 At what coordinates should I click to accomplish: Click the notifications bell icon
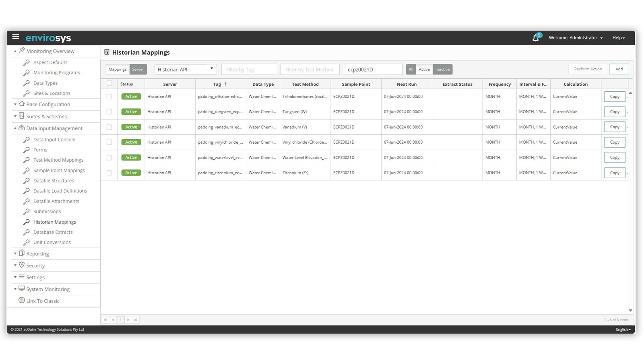click(535, 38)
